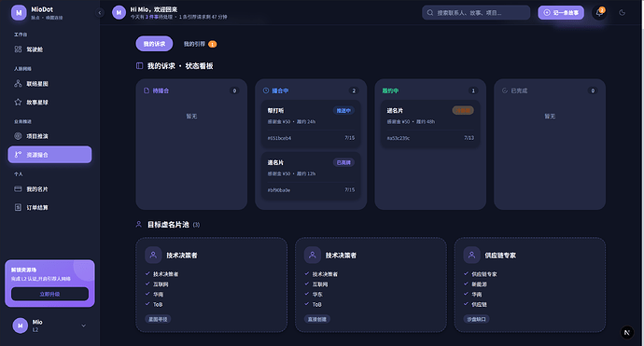644x346 pixels.
Task: Click the header M avatar beside Hi Mio
Action: pos(119,13)
